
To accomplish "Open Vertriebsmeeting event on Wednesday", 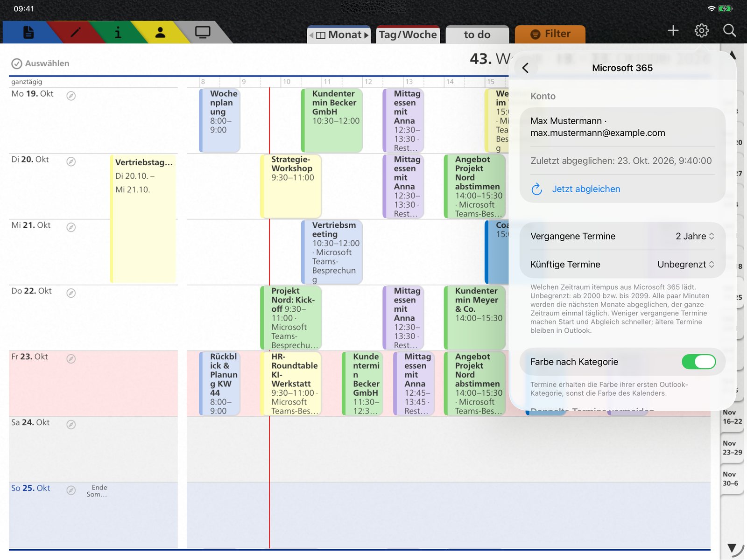I will click(332, 252).
